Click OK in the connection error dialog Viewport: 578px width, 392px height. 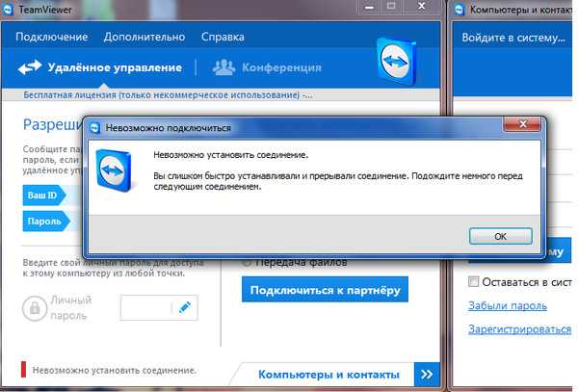point(501,236)
